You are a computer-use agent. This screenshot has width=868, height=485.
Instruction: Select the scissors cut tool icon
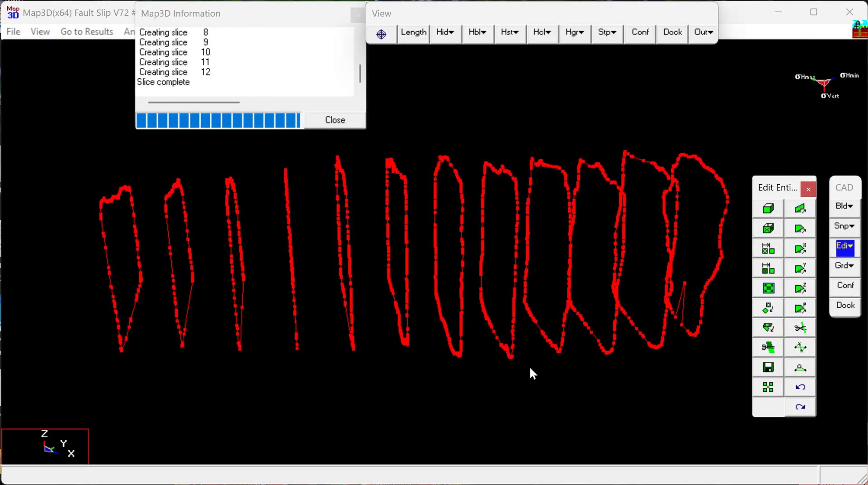[x=800, y=328]
